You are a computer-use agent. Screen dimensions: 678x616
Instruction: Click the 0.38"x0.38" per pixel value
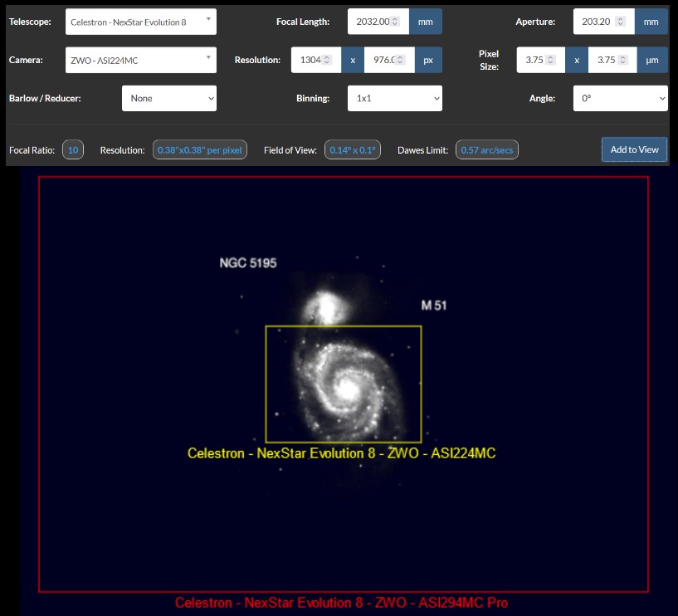[200, 150]
